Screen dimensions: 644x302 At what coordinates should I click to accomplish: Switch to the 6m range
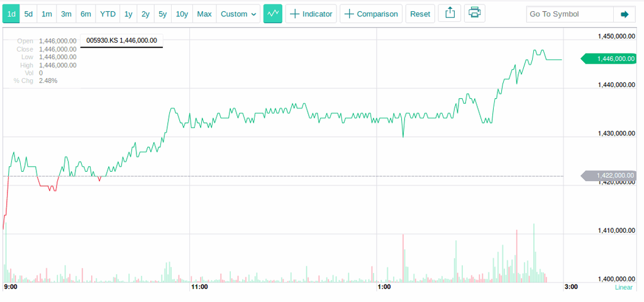(x=86, y=14)
